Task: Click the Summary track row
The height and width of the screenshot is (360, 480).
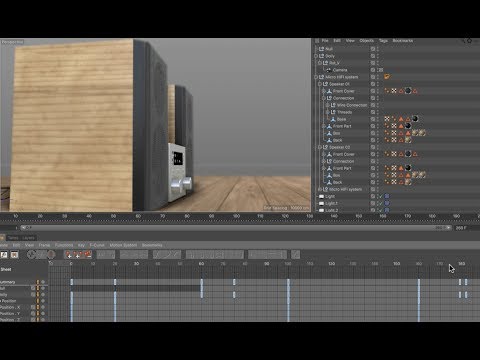Action: [x=24, y=282]
